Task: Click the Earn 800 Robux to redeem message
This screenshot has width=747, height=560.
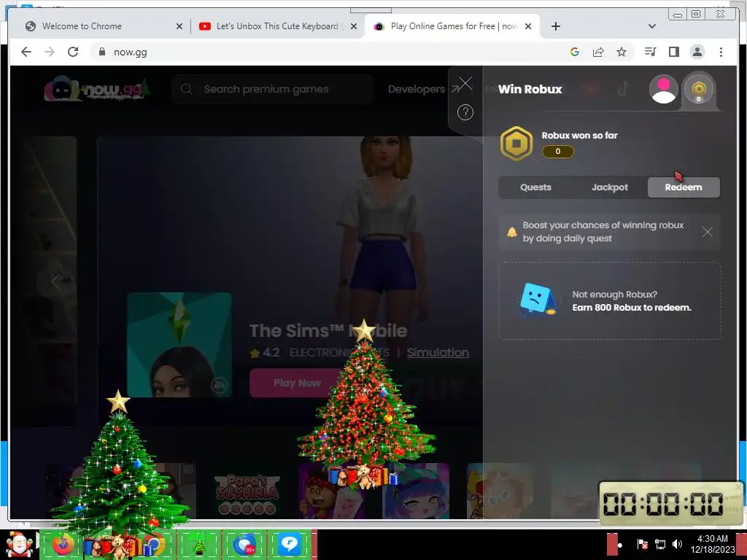Action: point(632,308)
